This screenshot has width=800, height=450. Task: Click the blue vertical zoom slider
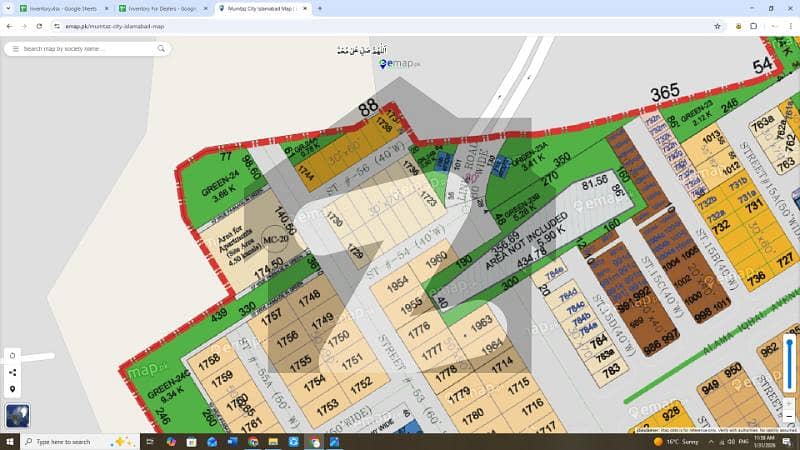(x=790, y=365)
